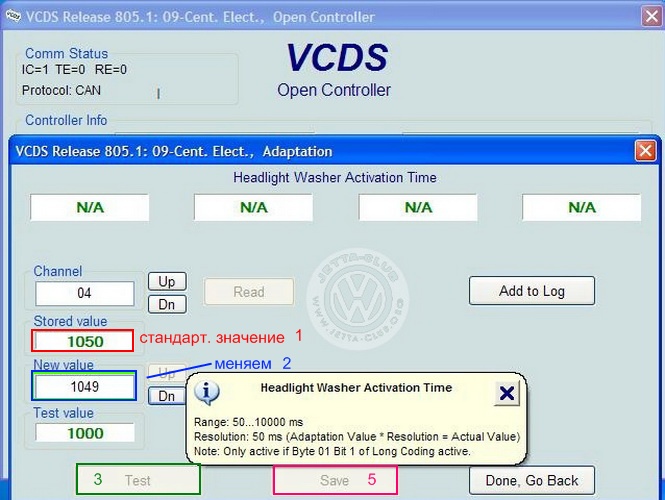Screen dimensions: 665x500
Task: Click the VCDS icon in the title bar
Action: [13, 16]
